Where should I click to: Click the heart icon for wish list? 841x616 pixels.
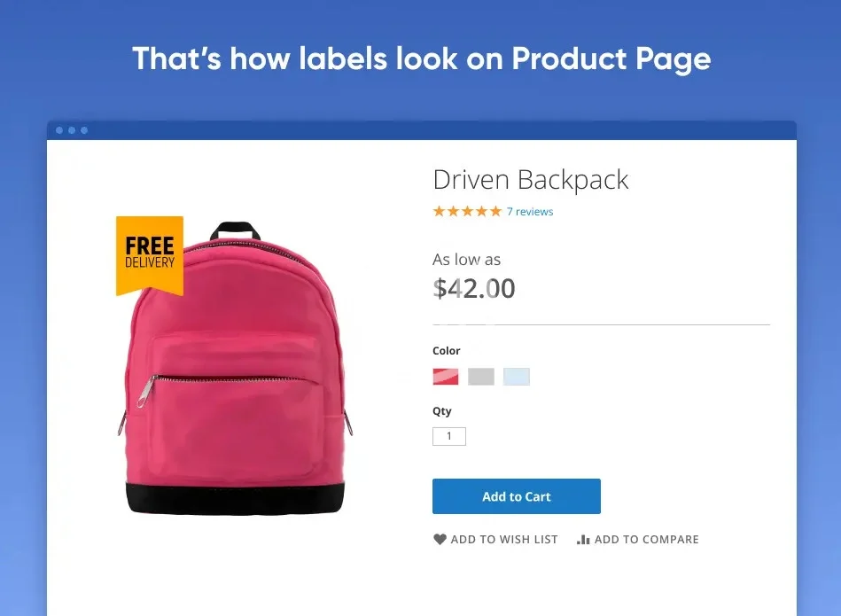(x=440, y=539)
